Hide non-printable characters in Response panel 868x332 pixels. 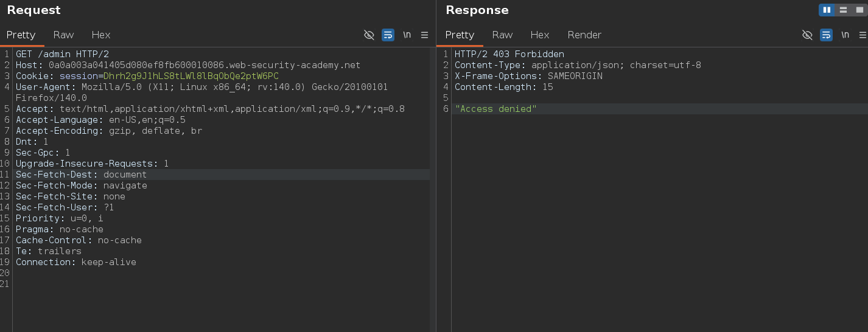(807, 35)
